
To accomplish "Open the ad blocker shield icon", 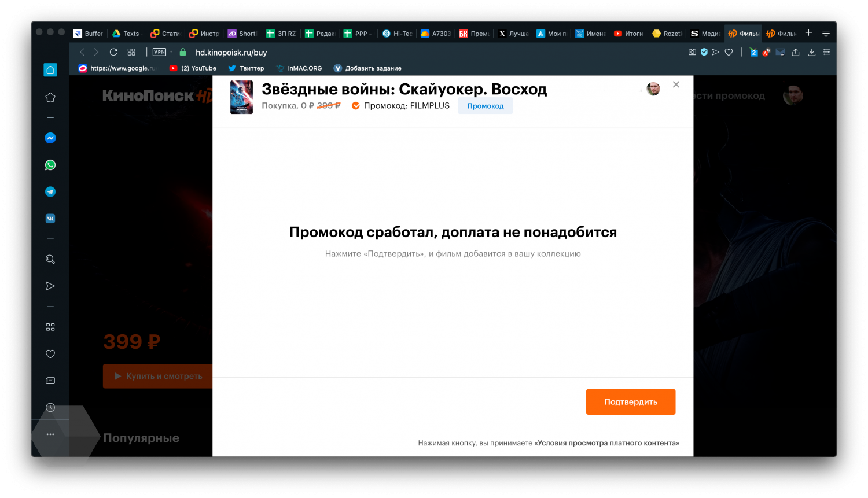I will 704,52.
